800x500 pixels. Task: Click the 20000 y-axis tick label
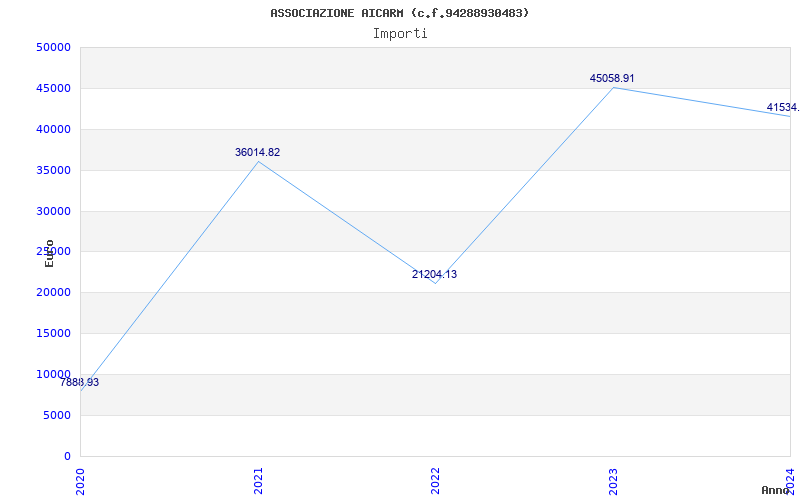[53, 292]
